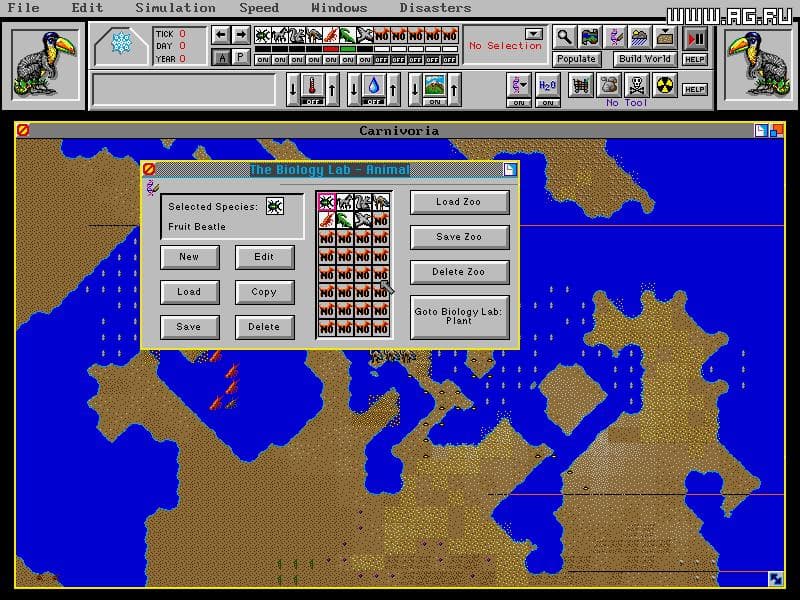Screen dimensions: 800x600
Task: Toggle temperature OFF switch under thermometer
Action: coord(314,101)
